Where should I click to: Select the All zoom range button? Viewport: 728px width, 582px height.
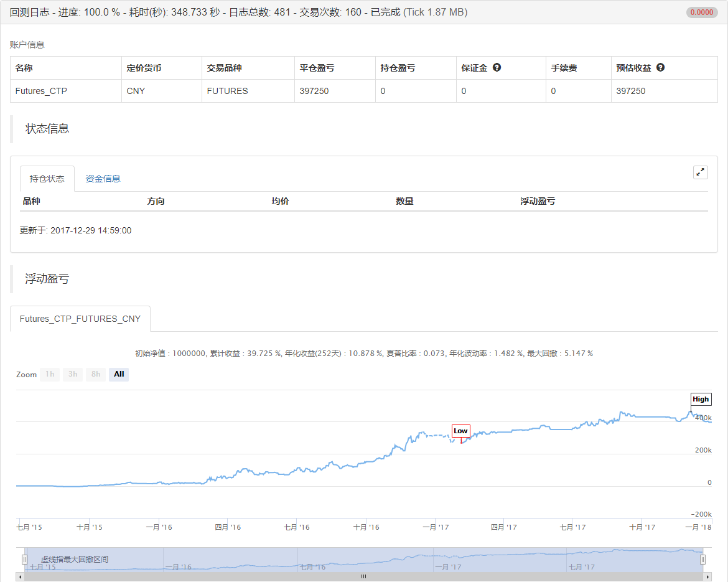point(119,374)
